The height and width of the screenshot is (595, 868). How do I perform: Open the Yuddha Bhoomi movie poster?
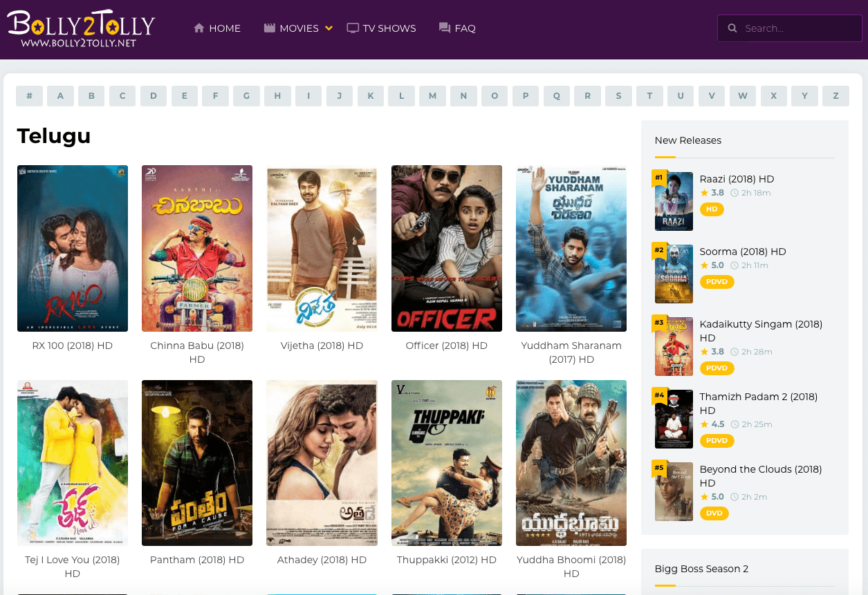571,463
